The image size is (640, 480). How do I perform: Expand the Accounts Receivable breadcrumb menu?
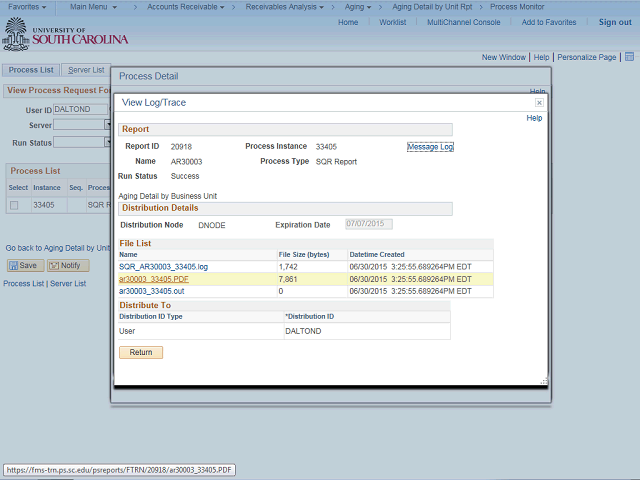pyautogui.click(x=185, y=7)
